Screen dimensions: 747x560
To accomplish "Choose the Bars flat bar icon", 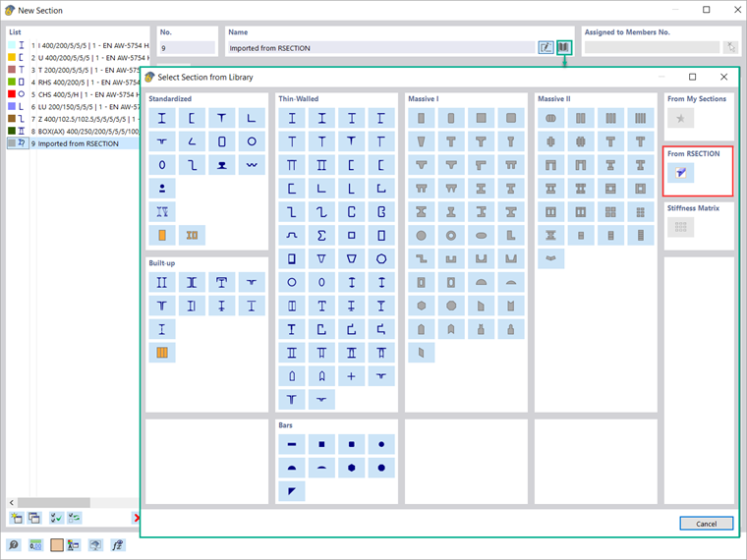I will point(292,444).
